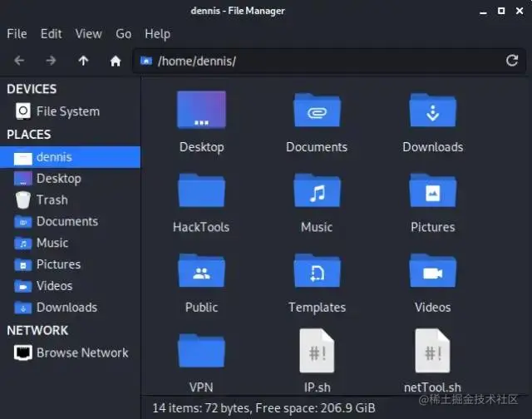The image size is (532, 419).
Task: Click the Public folder name label
Action: 201,307
